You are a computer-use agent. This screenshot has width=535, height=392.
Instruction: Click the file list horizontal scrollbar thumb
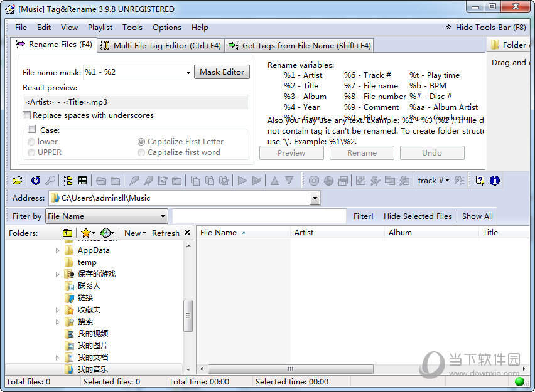pos(290,369)
